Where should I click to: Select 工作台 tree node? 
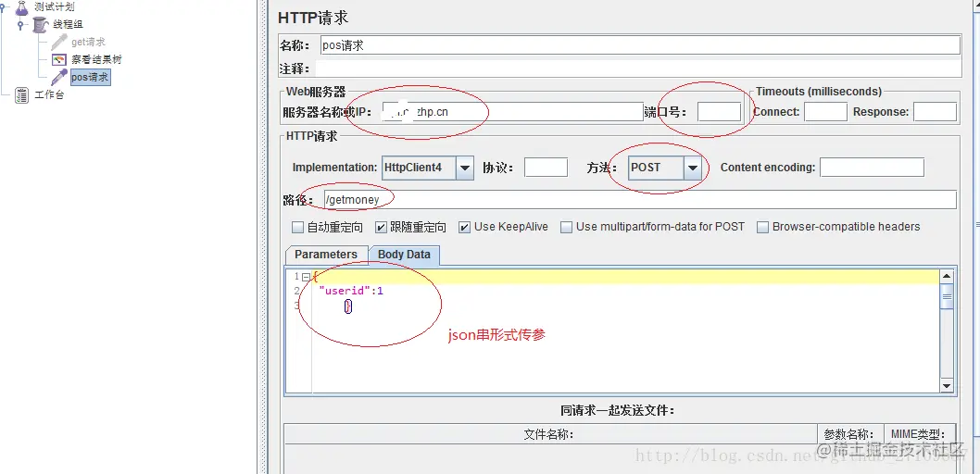coord(49,95)
